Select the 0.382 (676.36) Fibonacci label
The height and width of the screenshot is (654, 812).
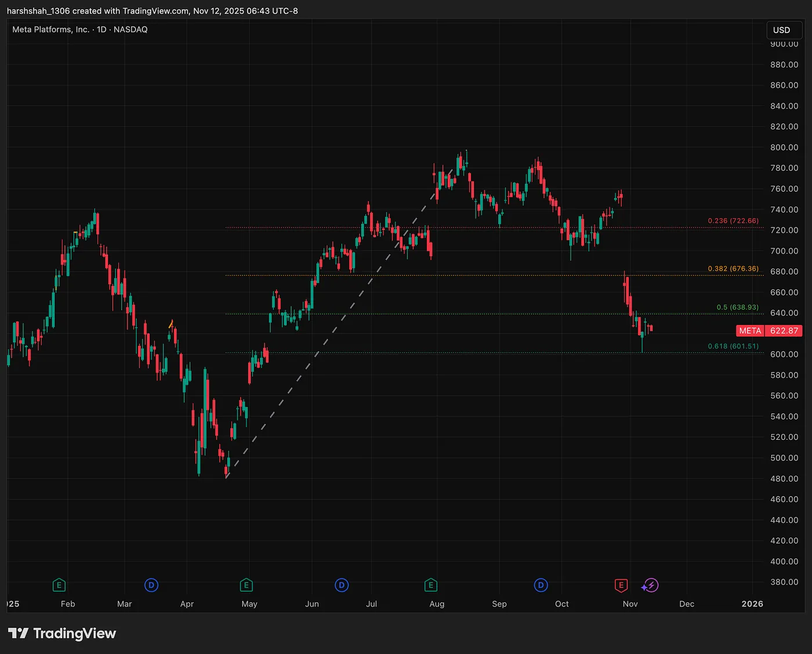point(733,269)
